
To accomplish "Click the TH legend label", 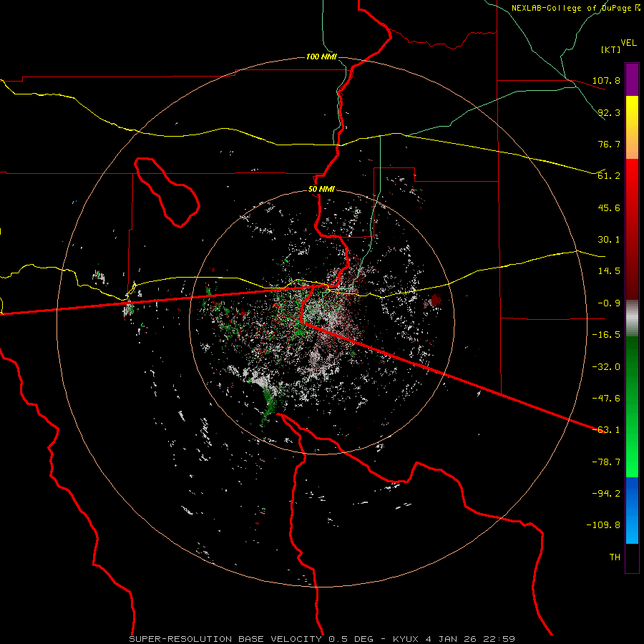I will pyautogui.click(x=615, y=557).
